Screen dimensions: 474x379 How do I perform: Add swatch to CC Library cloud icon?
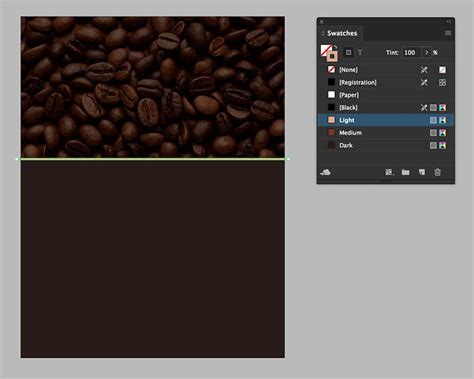tap(325, 172)
